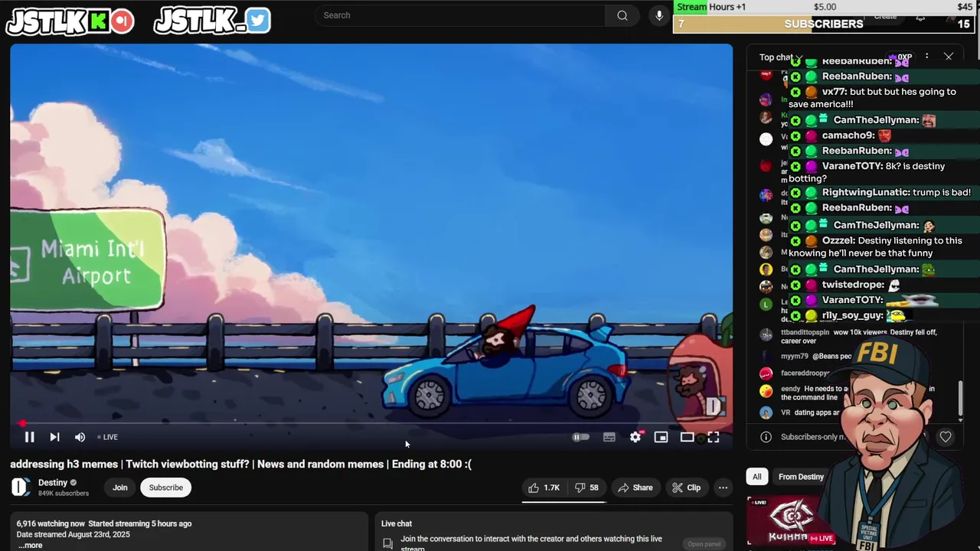Open the Destiny channel name link
Viewport: 980px width, 551px height.
[53, 483]
